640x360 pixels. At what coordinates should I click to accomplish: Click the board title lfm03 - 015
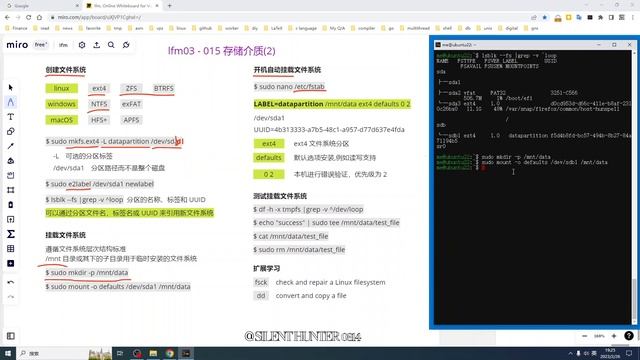pyautogui.click(x=222, y=51)
